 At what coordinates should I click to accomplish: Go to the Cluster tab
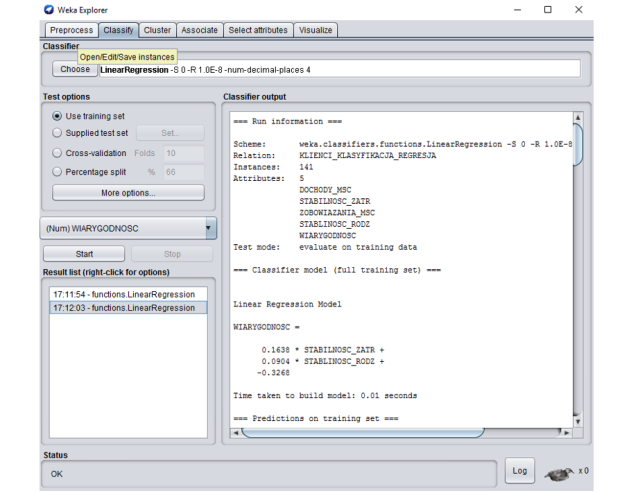[x=157, y=30]
